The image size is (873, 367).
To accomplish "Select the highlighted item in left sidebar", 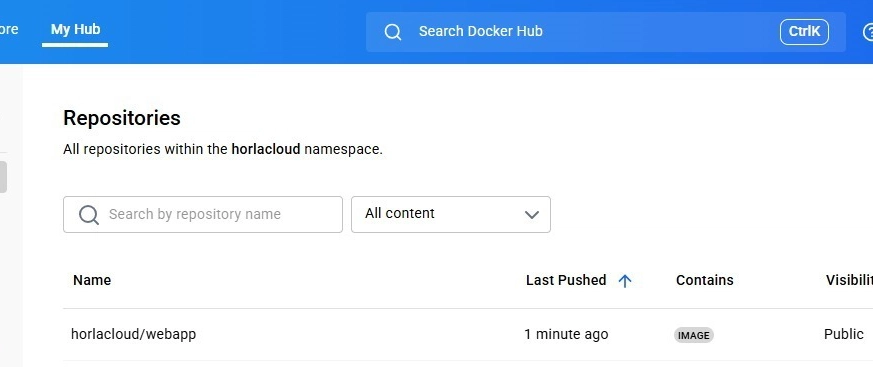I will click(3, 177).
